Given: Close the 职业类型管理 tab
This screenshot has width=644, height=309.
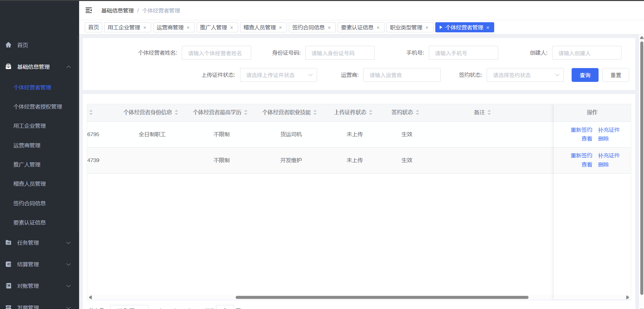Looking at the screenshot, I should (427, 28).
